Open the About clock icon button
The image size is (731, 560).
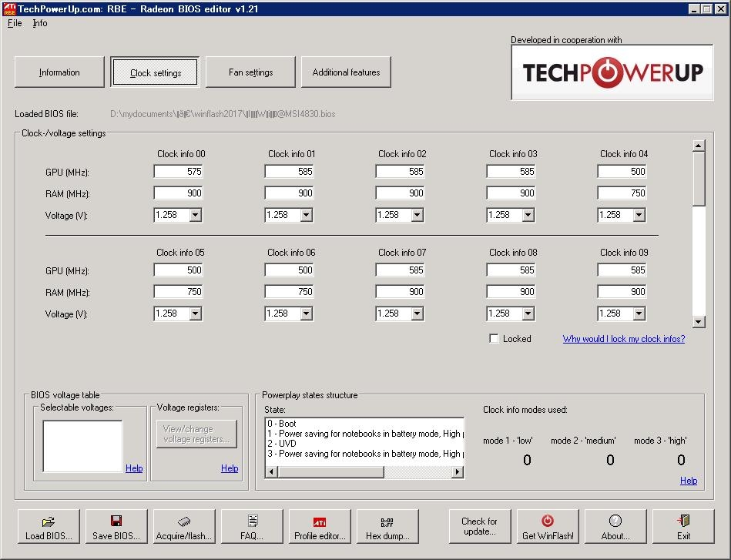click(615, 521)
